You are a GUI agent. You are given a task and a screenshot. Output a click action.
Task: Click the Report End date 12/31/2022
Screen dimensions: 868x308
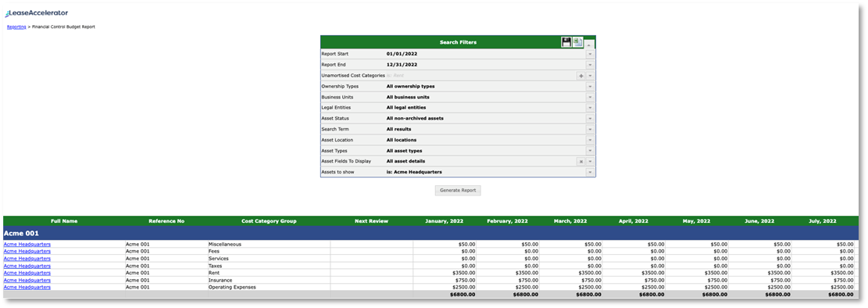(x=402, y=65)
